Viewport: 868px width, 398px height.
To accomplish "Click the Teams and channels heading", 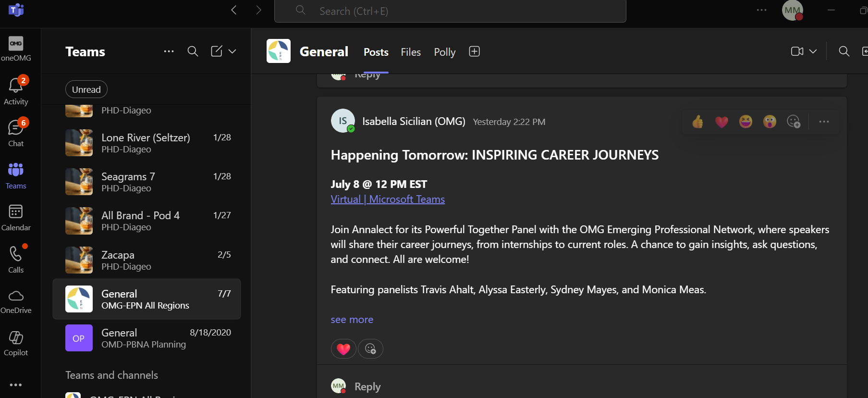I will coord(111,375).
